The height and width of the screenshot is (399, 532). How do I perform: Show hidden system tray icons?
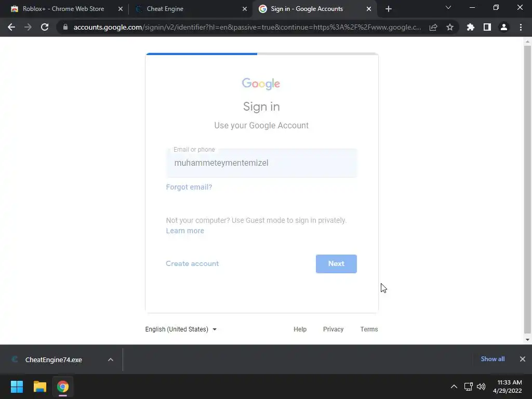click(454, 387)
